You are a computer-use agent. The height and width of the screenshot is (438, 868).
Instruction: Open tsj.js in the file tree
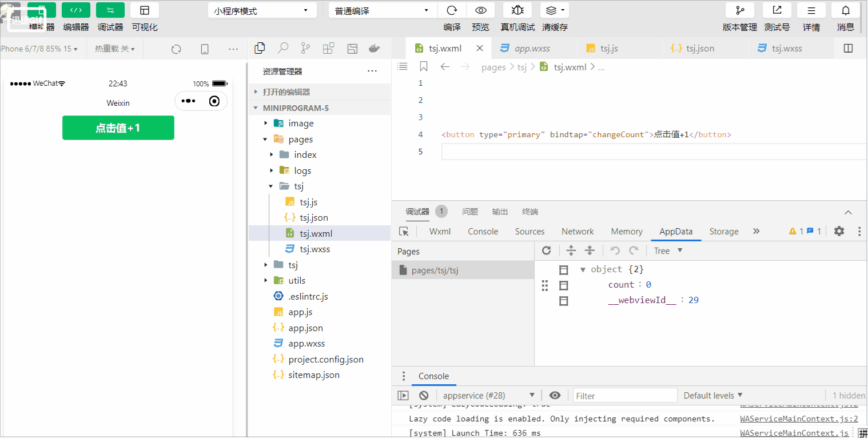point(320,202)
